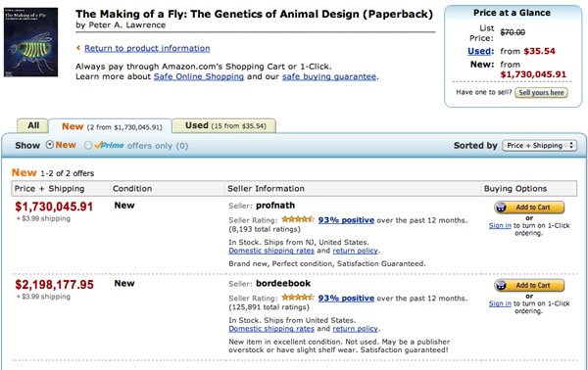The height and width of the screenshot is (370, 588).
Task: Open the Sorted by Price + Shipping dropdown
Action: [540, 145]
